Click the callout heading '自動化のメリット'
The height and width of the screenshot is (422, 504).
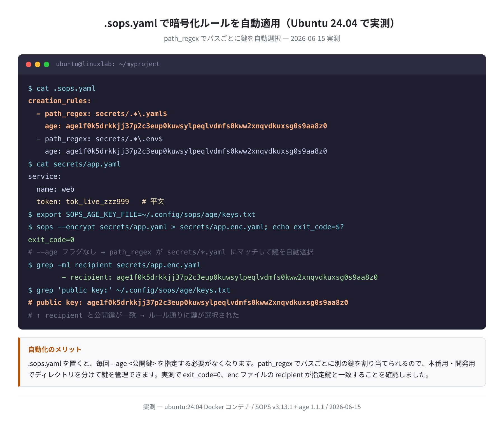point(55,349)
